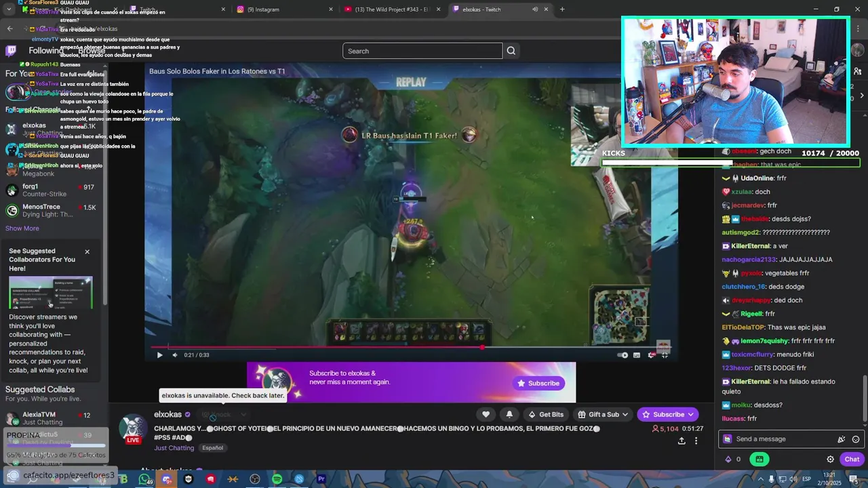Enter fullscreen on replay video
This screenshot has height=488, width=868.
click(x=665, y=355)
